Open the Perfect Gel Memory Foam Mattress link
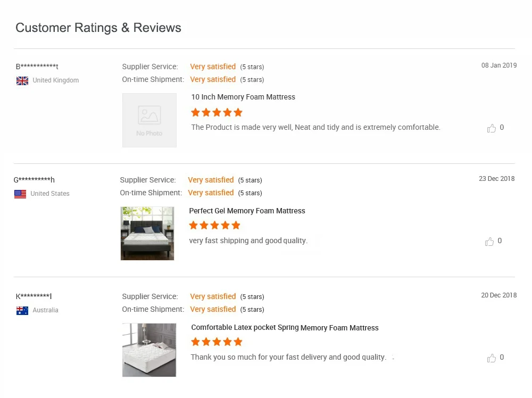Screen dimensions: 532x398 pos(247,211)
